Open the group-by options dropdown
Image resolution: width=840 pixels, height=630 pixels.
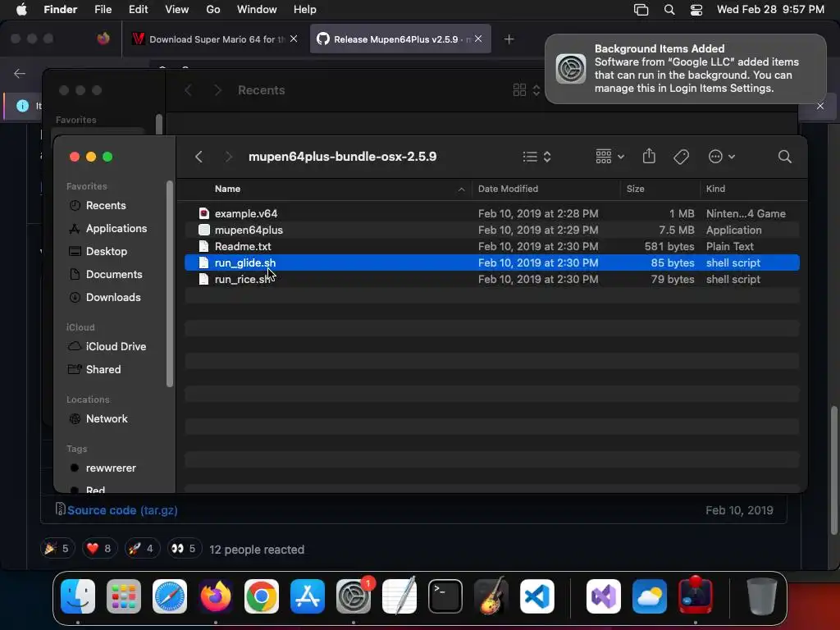tap(609, 157)
